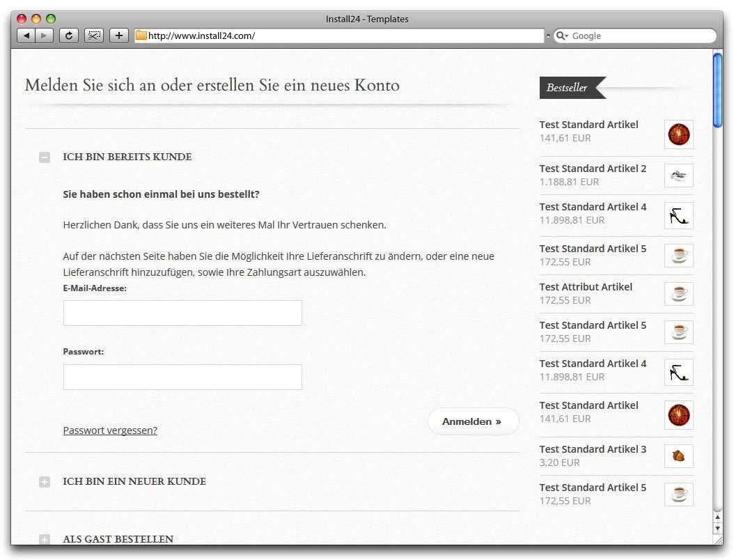Click the scissors web clip toolbar icon
The image size is (734, 560).
94,36
